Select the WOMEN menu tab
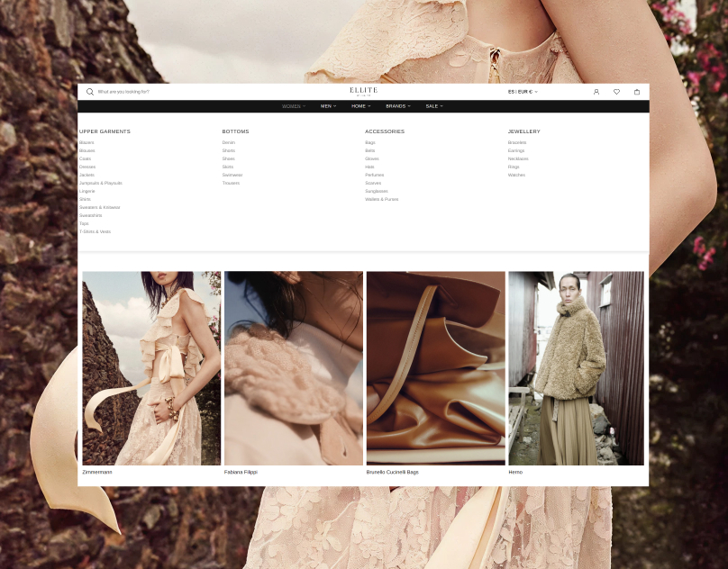Image resolution: width=728 pixels, height=569 pixels. 293,106
